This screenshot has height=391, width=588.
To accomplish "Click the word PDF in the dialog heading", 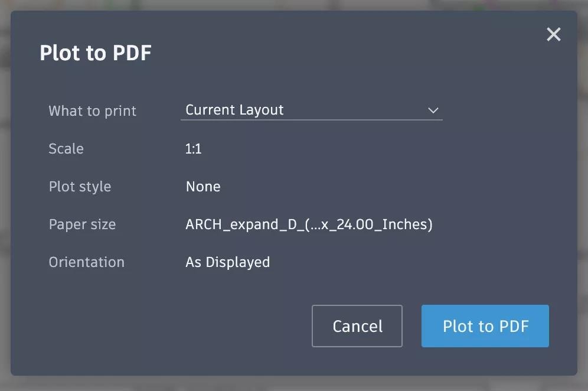I will [x=132, y=53].
